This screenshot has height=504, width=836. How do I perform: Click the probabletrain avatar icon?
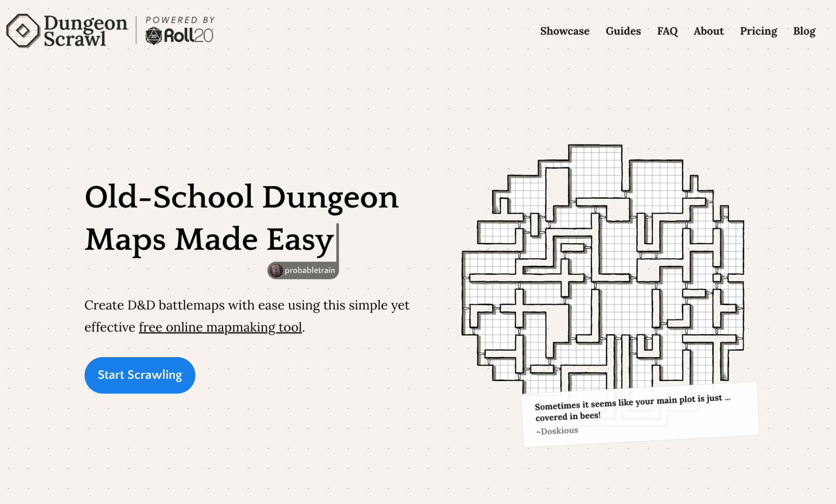[276, 269]
